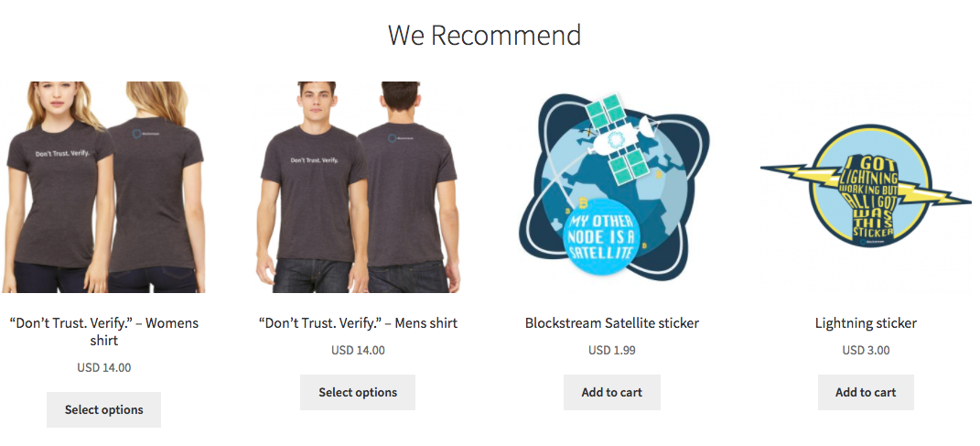
Task: Open "Don't Trust. Verify." Mens shirt title
Action: 358,322
